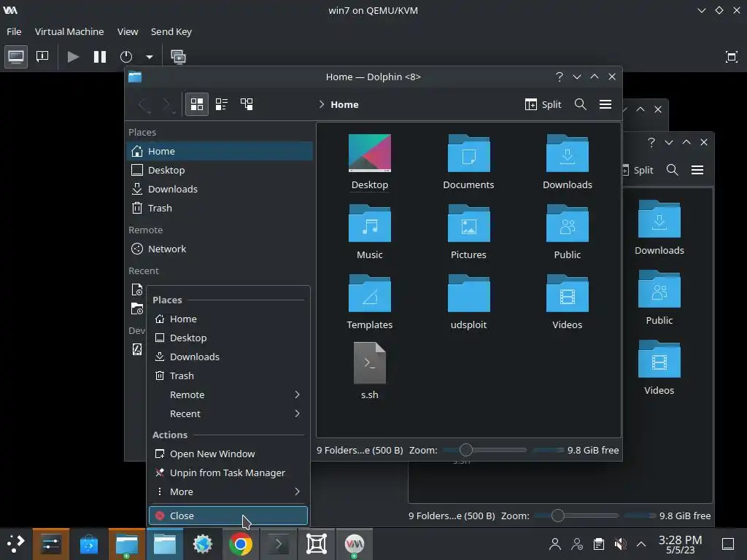This screenshot has height=560, width=747.
Task: Open shutdown options dropdown arrow
Action: (x=149, y=57)
